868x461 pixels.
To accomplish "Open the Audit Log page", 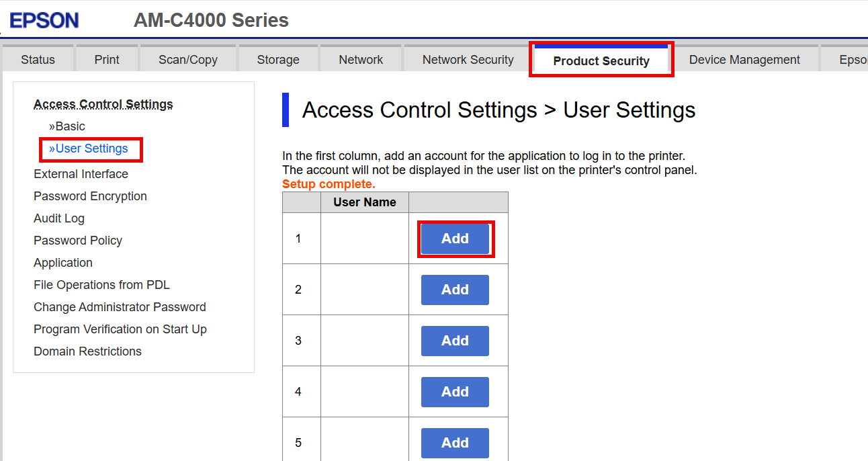I will pyautogui.click(x=59, y=218).
